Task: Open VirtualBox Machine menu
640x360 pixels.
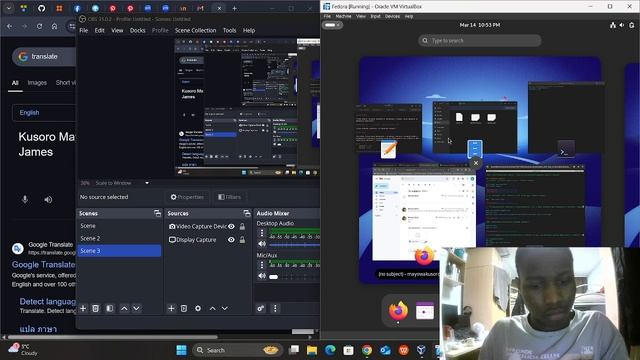Action: point(343,16)
